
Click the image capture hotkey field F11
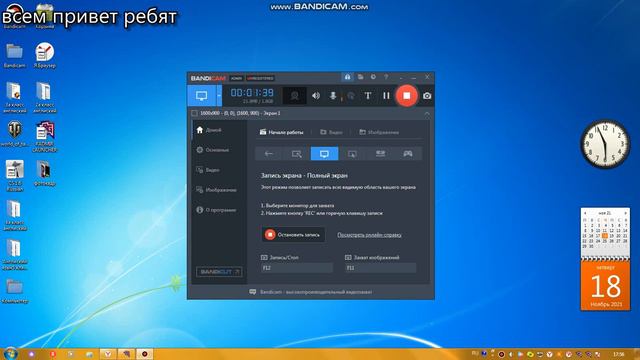[x=380, y=268]
